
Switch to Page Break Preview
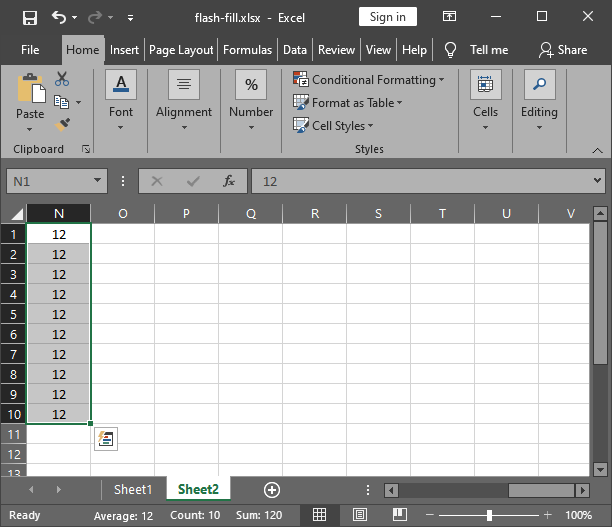click(x=400, y=515)
